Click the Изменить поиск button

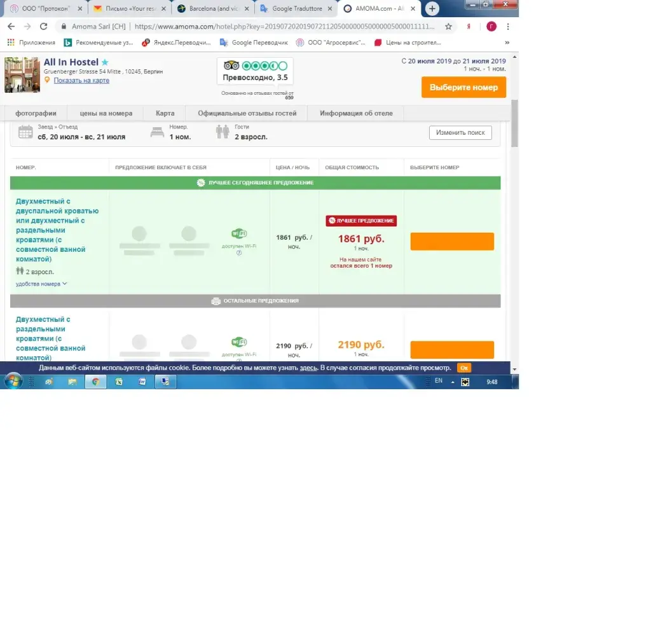tap(460, 132)
